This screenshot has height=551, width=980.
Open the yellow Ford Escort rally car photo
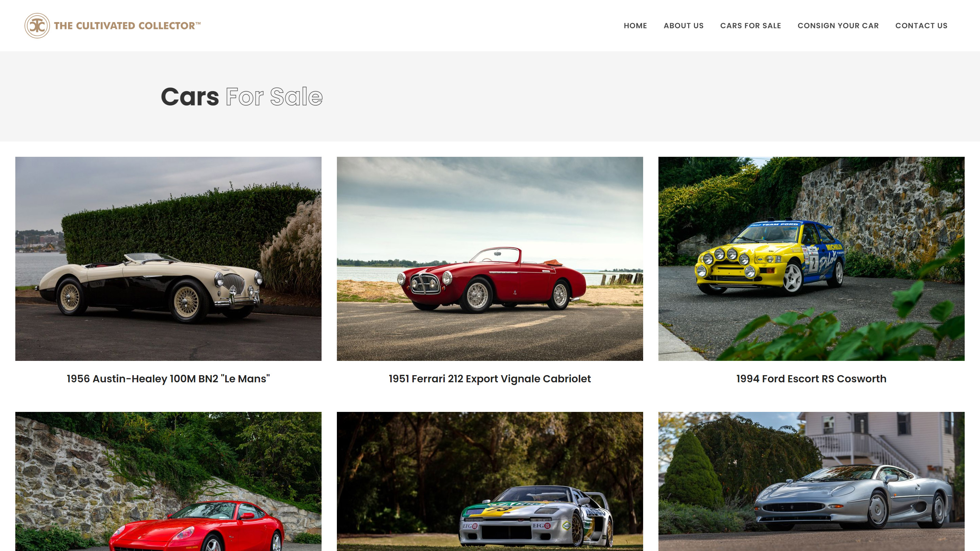pos(811,258)
